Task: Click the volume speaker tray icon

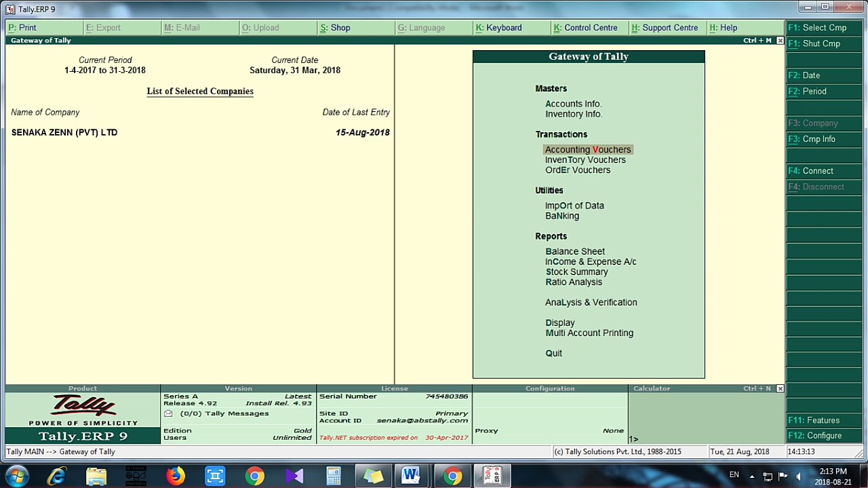Action: click(x=799, y=476)
